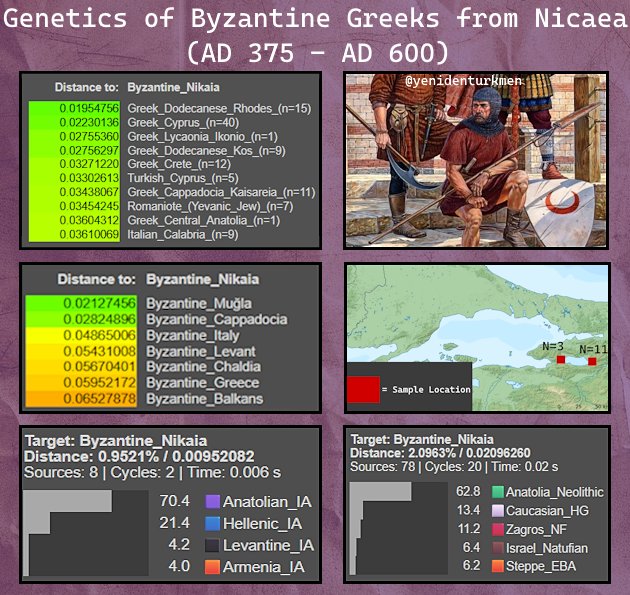
Task: Click the distance value 0.05952172
Action: click(x=100, y=383)
